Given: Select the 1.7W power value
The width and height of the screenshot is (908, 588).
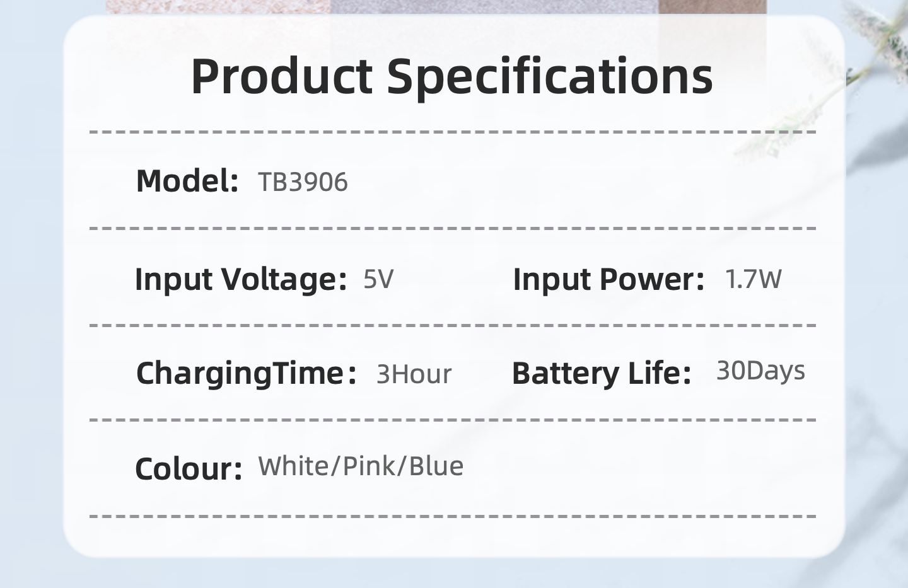Looking at the screenshot, I should coord(753,279).
